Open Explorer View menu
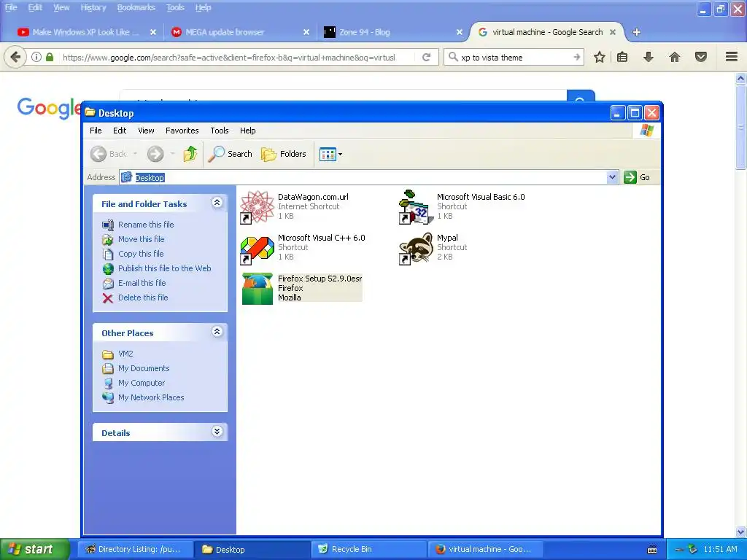Image resolution: width=747 pixels, height=560 pixels. pyautogui.click(x=146, y=131)
